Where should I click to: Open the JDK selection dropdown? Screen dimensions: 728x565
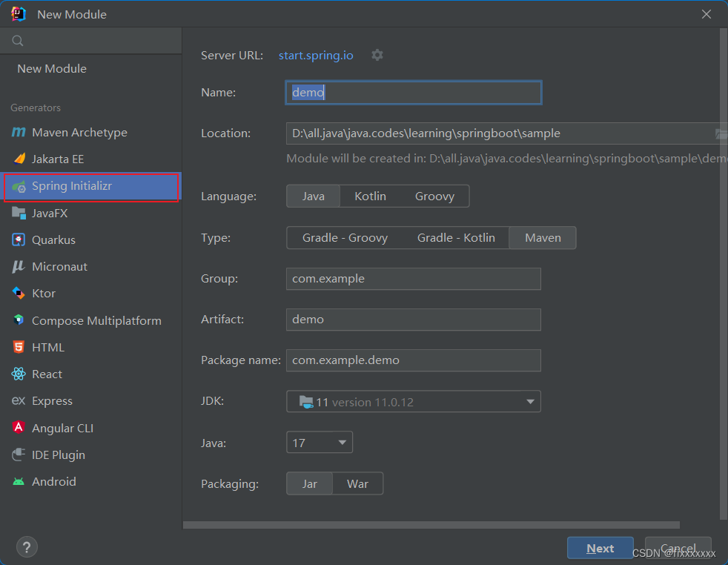(x=413, y=400)
